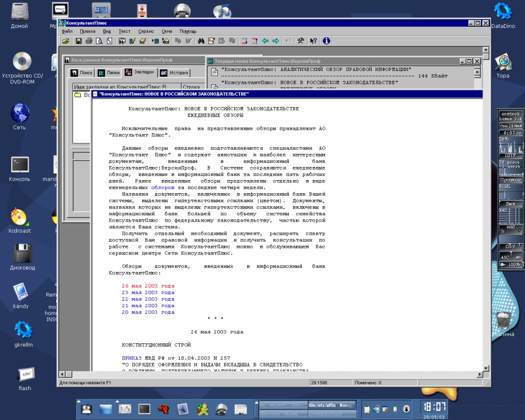Screen dimensions: 525x420
Task: Click the printer icon in the toolbar
Action: [x=89, y=41]
